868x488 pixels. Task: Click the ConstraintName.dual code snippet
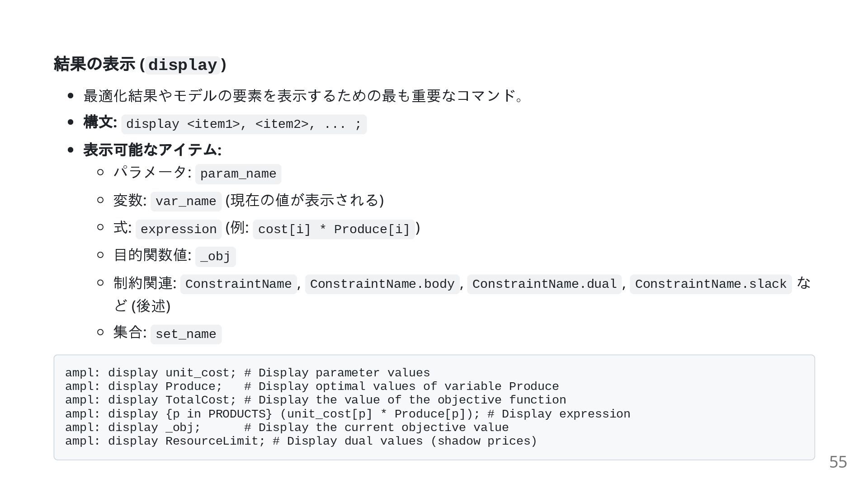(x=544, y=284)
